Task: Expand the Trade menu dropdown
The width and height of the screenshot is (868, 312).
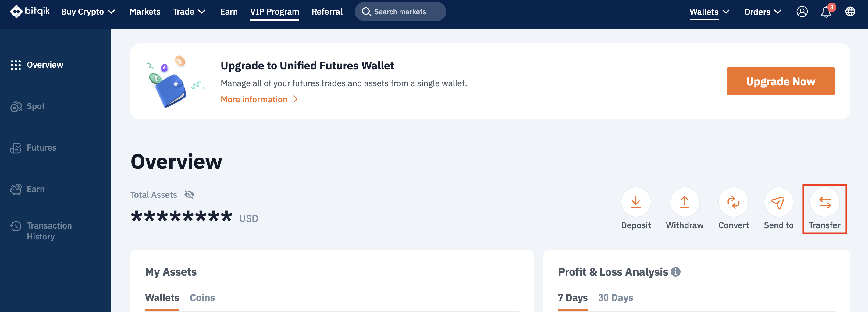Action: (x=189, y=12)
